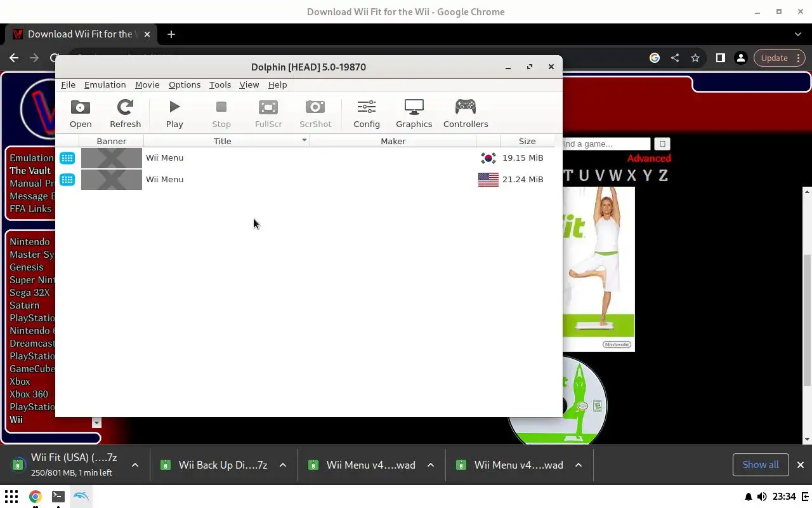Open Chrome profile avatar

(x=740, y=58)
